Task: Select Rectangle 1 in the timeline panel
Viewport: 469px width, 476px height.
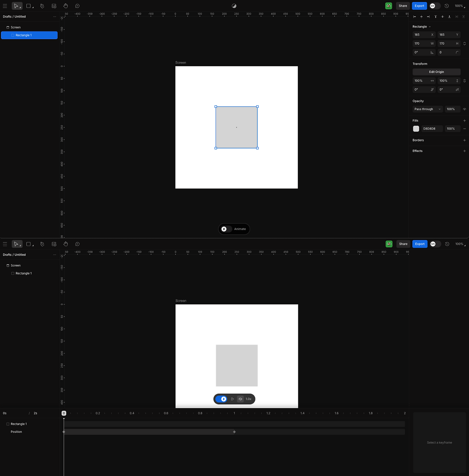Action: coord(19,424)
